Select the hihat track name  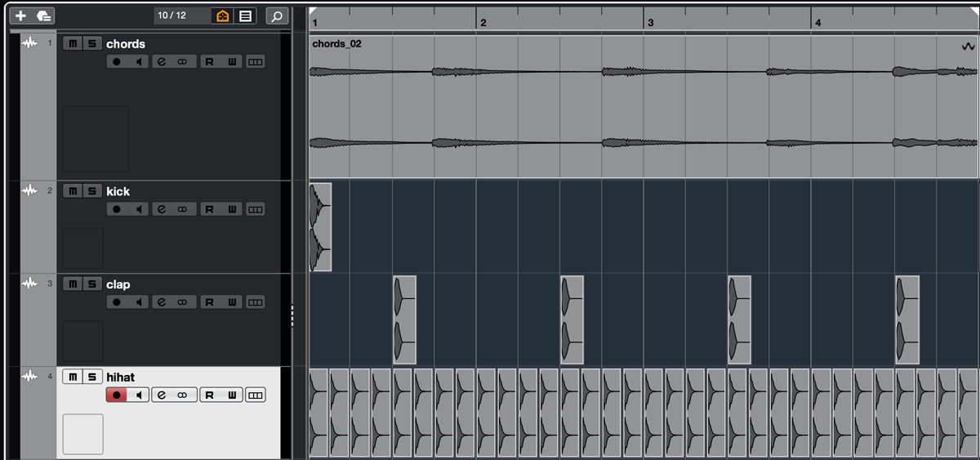tap(120, 377)
